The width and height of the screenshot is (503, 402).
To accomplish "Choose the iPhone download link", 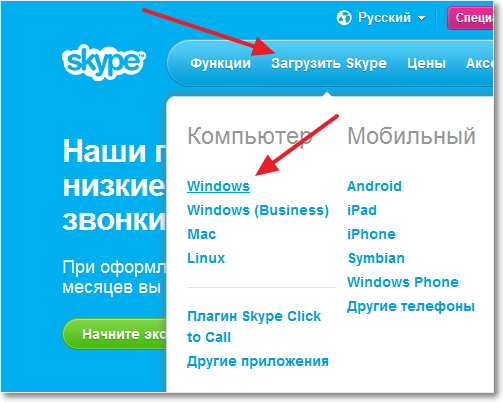I will tap(371, 234).
